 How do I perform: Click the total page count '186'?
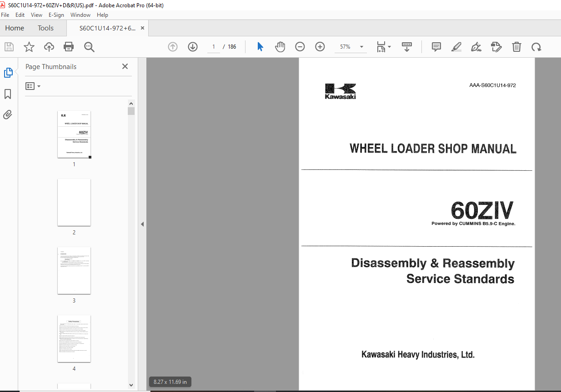pyautogui.click(x=232, y=47)
